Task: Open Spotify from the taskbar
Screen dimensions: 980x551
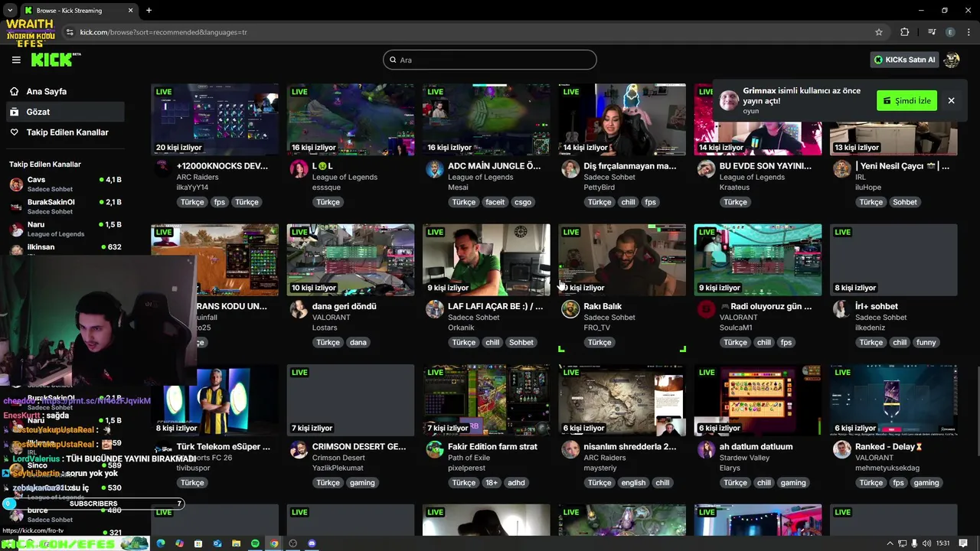Action: [x=255, y=543]
